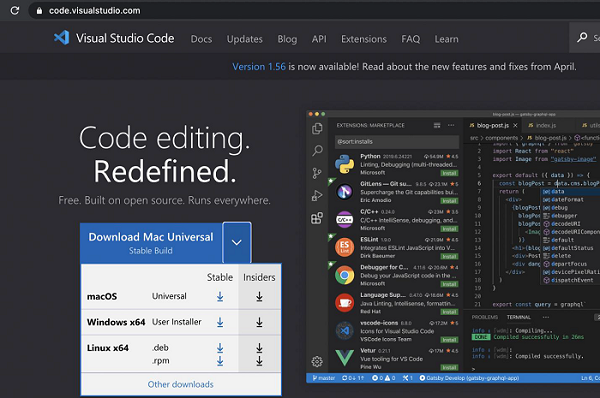
Task: Download macOS Universal Stable build arrow
Action: [x=220, y=296]
